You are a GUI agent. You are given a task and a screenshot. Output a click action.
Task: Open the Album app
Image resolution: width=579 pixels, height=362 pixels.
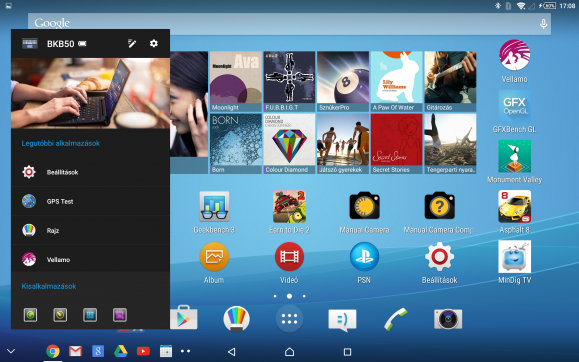[x=214, y=263]
